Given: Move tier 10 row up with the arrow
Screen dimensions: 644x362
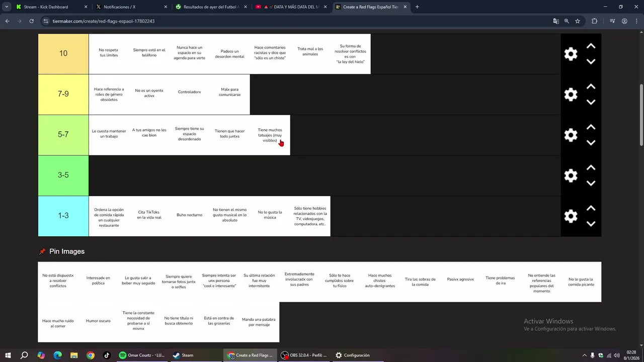Looking at the screenshot, I should tap(591, 46).
